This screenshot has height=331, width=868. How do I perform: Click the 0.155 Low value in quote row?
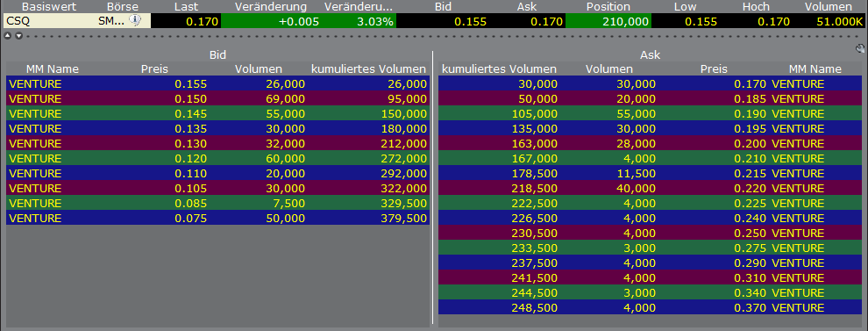pyautogui.click(x=701, y=22)
